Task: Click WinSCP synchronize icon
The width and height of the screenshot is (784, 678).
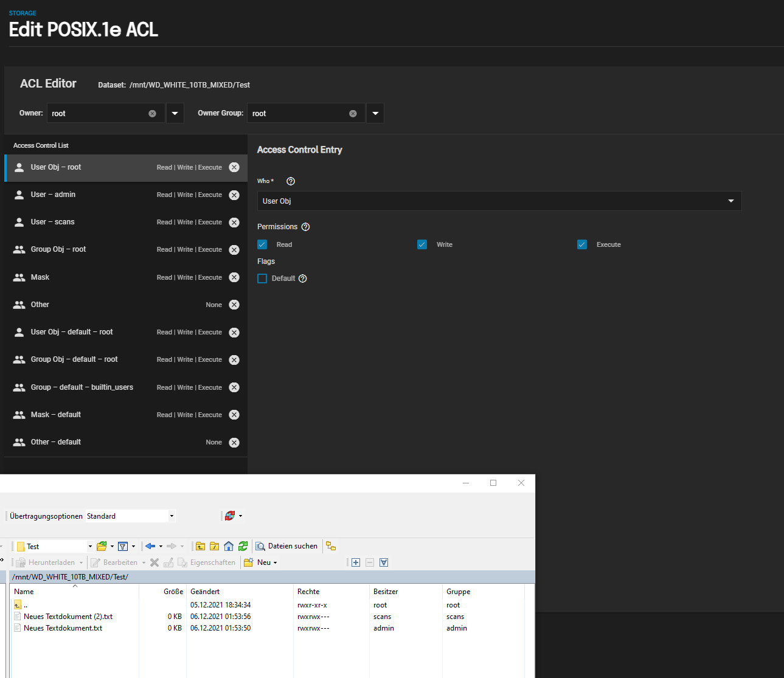Action: point(229,516)
